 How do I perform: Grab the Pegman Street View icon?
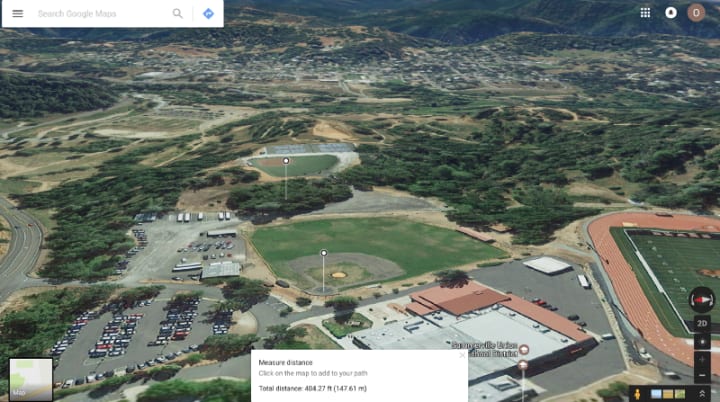coord(637,394)
